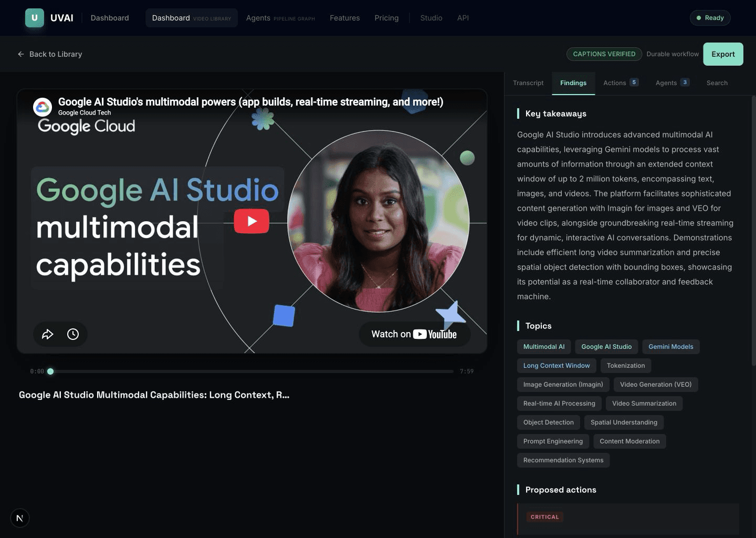The image size is (756, 538).
Task: Click the truncated video title below player
Action: (x=154, y=395)
